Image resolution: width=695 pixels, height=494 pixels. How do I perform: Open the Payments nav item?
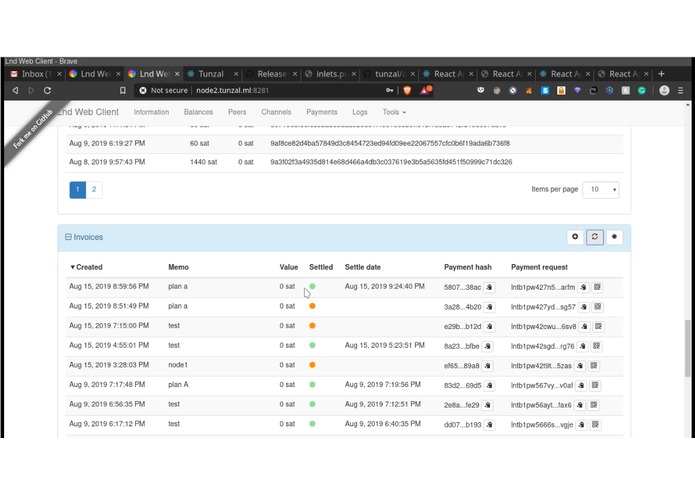tap(322, 112)
